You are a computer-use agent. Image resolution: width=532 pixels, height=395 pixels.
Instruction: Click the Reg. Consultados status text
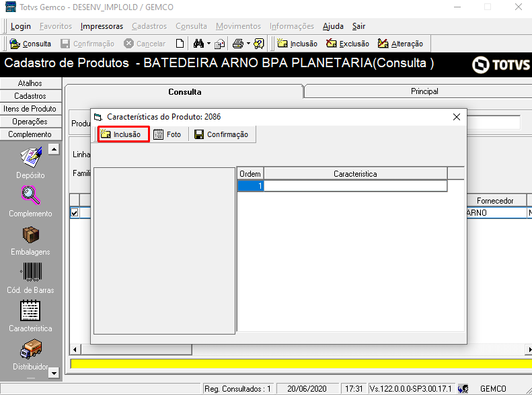[237, 388]
